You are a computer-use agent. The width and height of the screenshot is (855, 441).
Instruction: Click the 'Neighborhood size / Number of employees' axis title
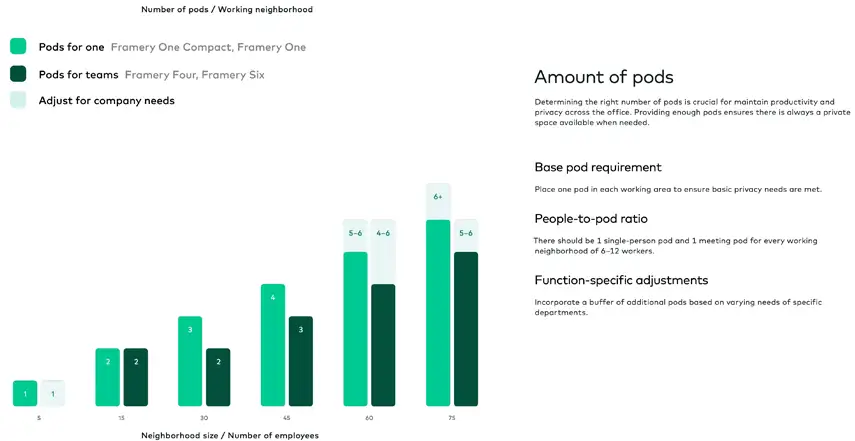(230, 435)
